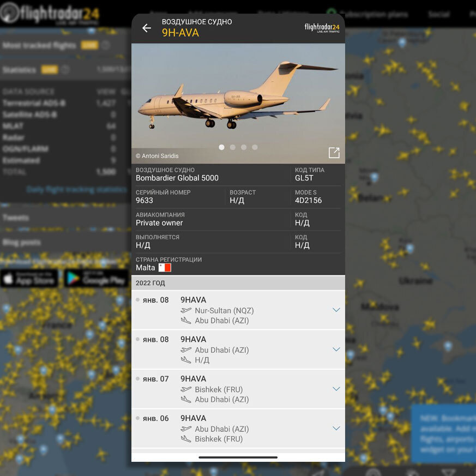Open the Google Play download badge
This screenshot has height=476, width=476.
point(96,278)
